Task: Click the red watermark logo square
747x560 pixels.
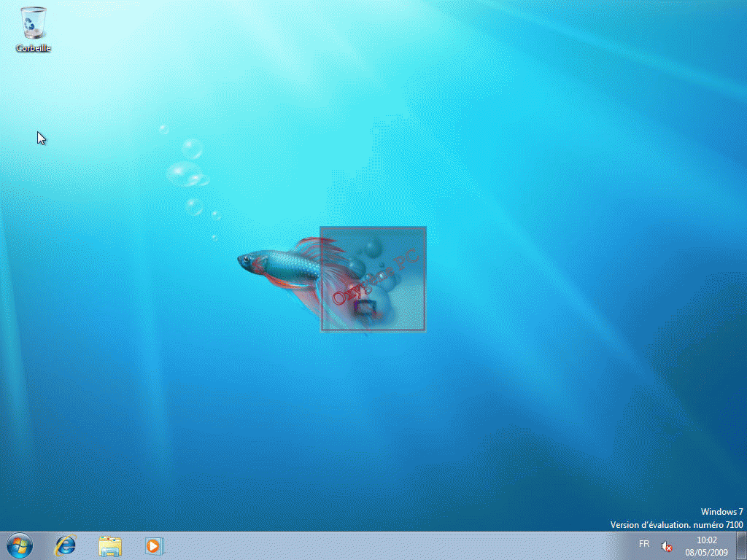Action: pos(373,279)
